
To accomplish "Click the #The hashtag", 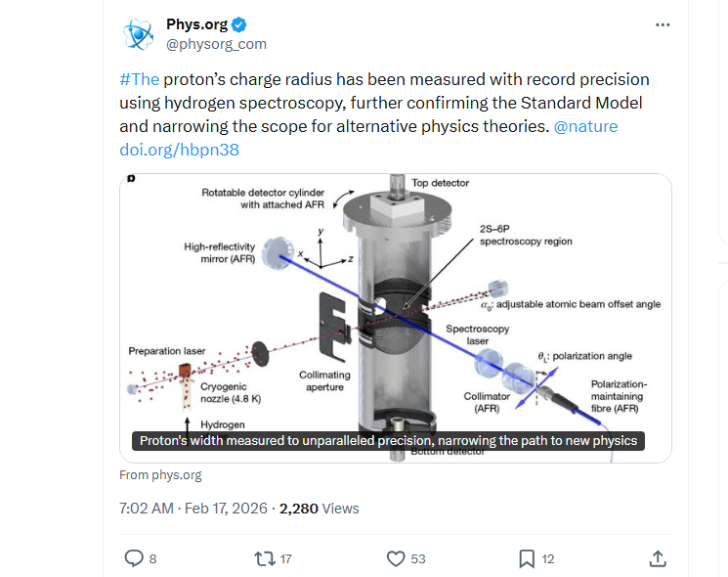I will pos(139,79).
